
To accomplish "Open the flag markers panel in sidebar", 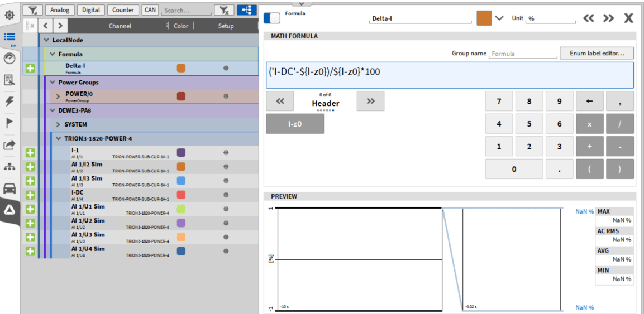I will 9,123.
